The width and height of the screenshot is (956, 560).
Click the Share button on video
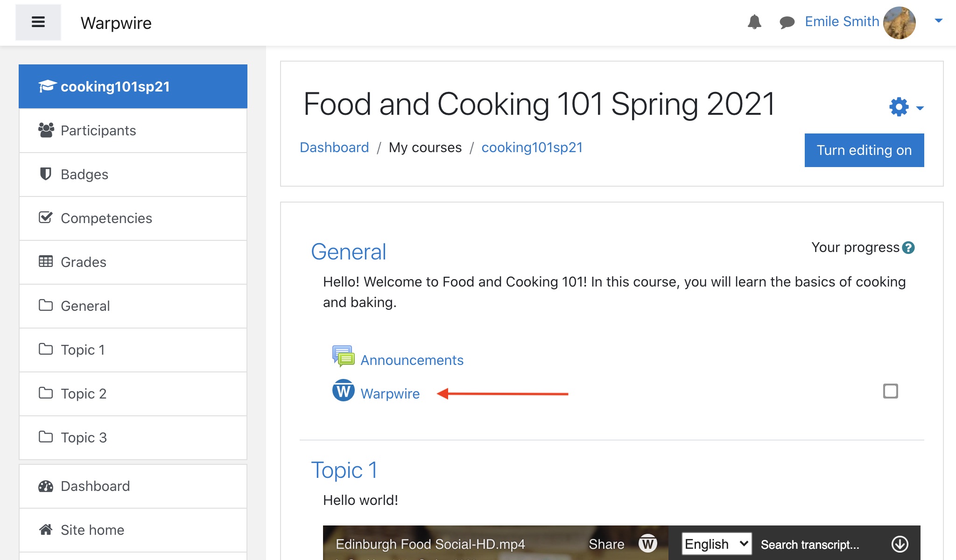606,544
